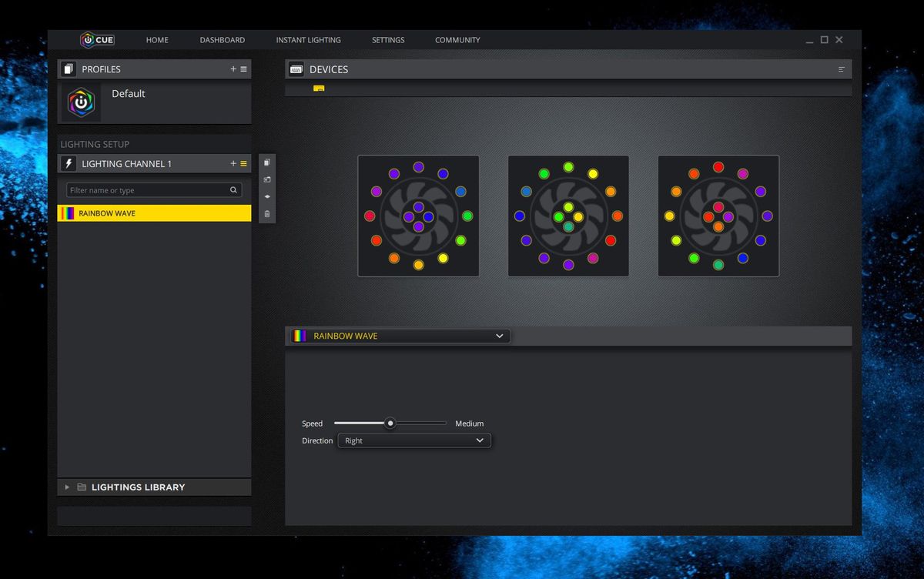The image size is (924, 579).
Task: Add a new lighting channel effect
Action: point(233,163)
